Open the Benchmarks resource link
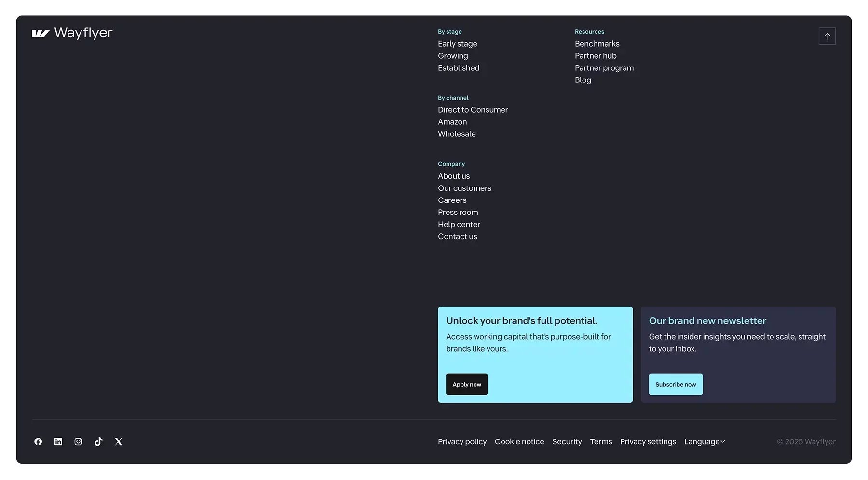The height and width of the screenshot is (480, 868). click(597, 44)
